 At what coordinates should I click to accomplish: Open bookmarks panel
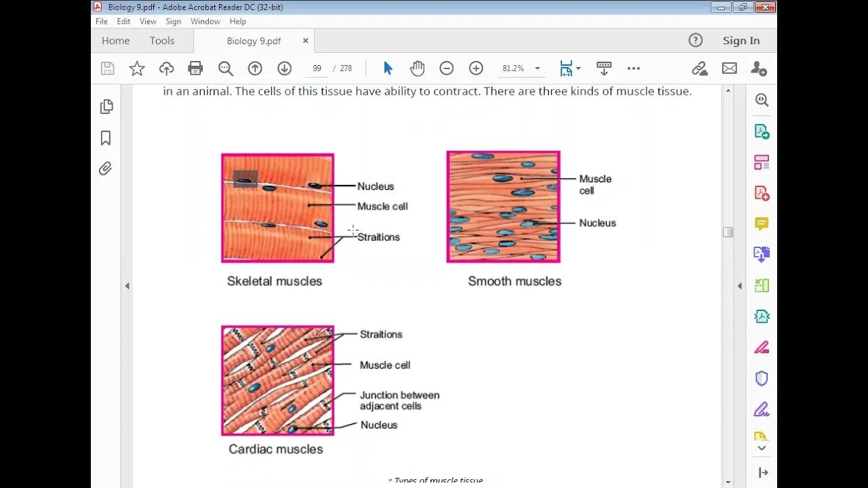pos(106,138)
